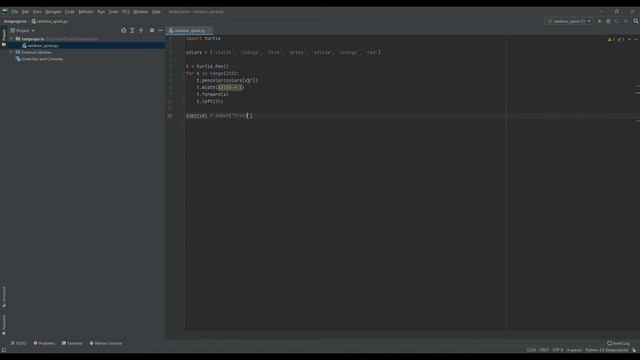Change 4 spaces indent setting

coord(574,350)
